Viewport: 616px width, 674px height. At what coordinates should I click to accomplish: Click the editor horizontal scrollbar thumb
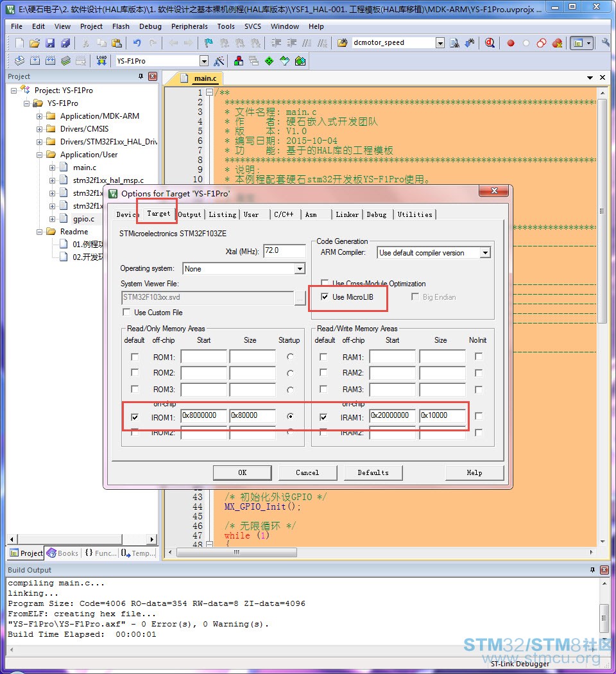coord(237,552)
